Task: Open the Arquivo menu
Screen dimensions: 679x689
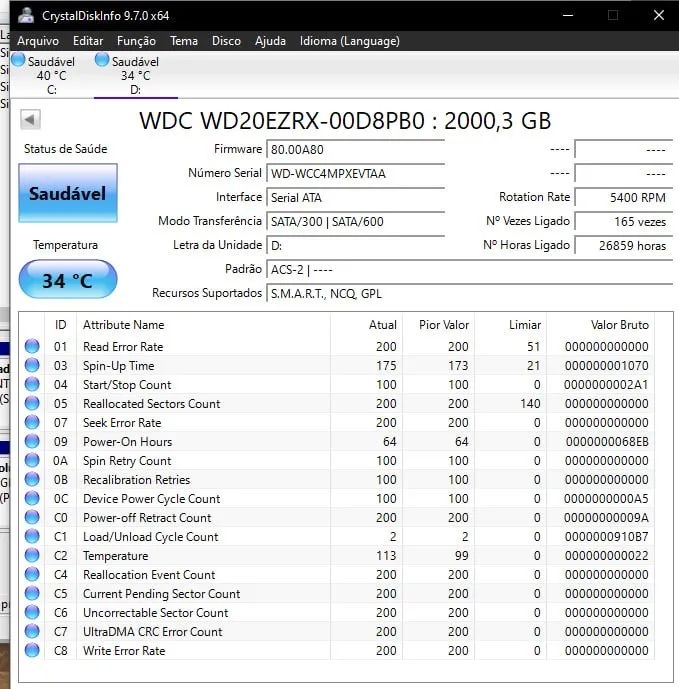Action: [x=38, y=41]
